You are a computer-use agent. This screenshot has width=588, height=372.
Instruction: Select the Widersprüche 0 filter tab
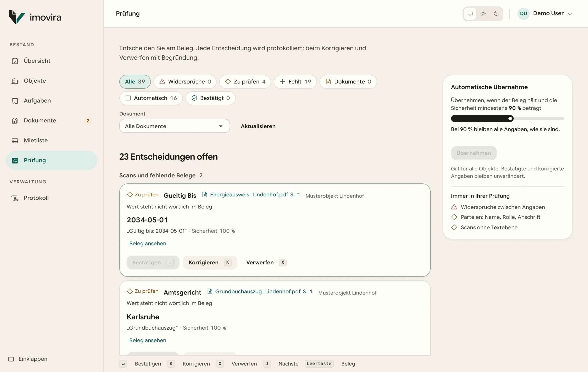185,82
